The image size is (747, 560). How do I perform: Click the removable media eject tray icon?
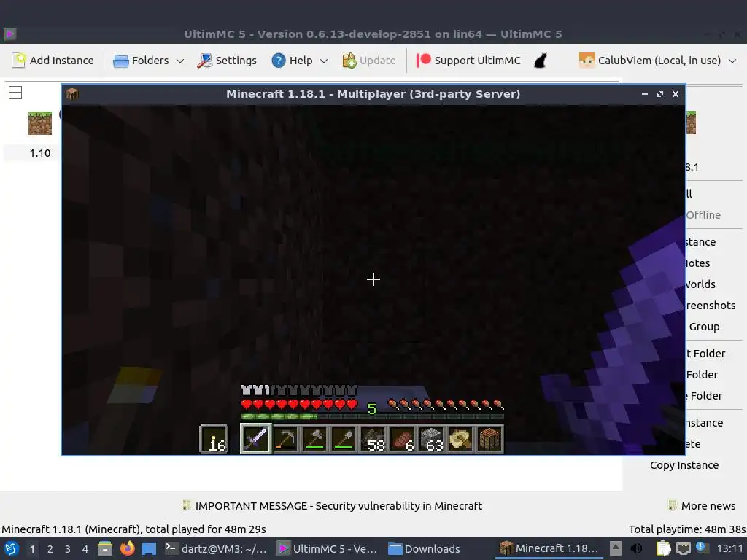(x=616, y=548)
